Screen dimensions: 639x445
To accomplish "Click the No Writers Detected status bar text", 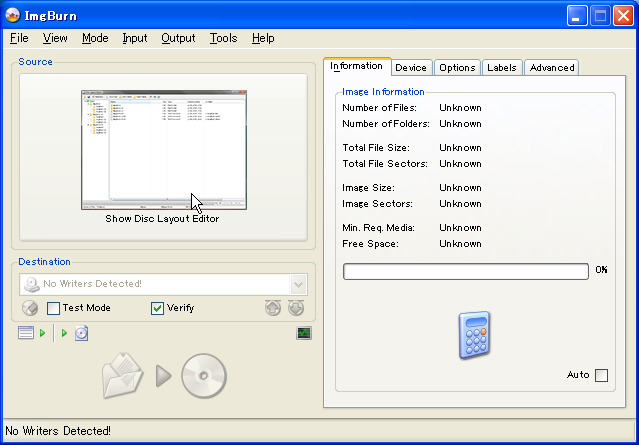I will coord(58,431).
